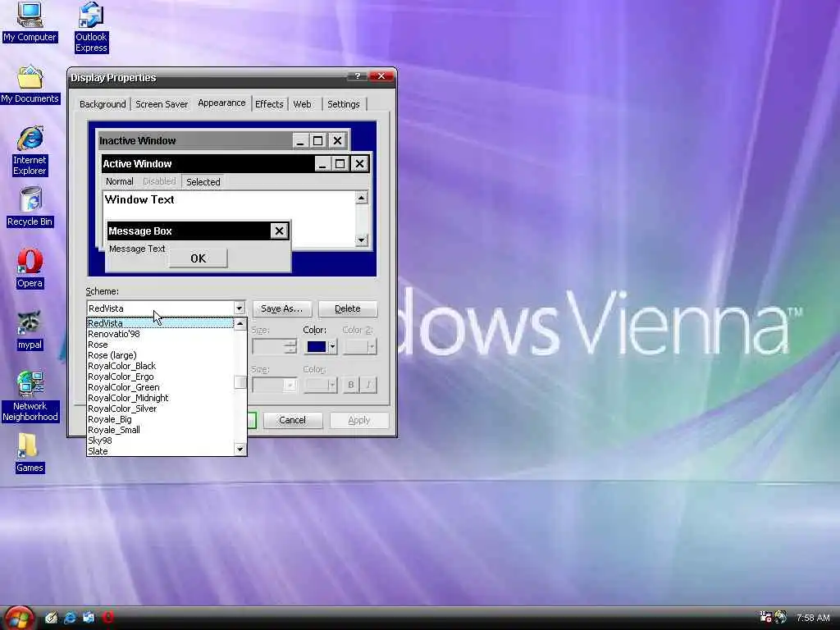Click the taskbar clock showing 7:58 AM
The width and height of the screenshot is (840, 630).
(813, 618)
